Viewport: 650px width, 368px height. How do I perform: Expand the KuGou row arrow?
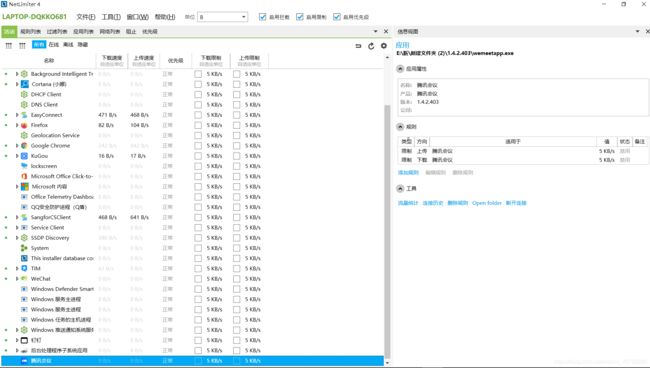click(17, 156)
